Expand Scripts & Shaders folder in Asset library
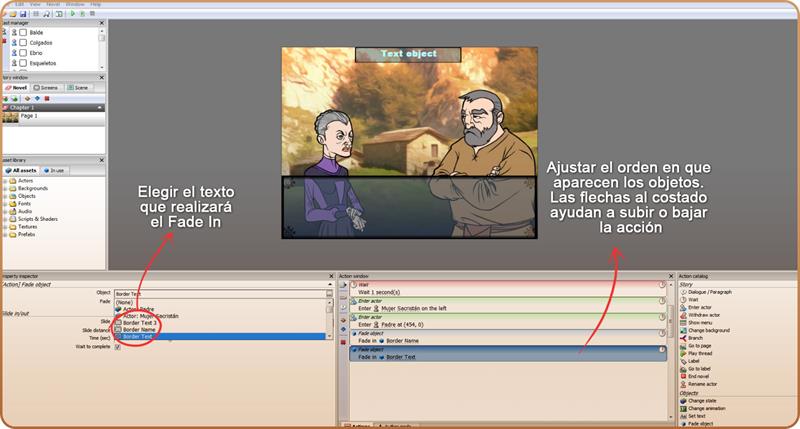Viewport: 800px width, 429px height. (5, 219)
